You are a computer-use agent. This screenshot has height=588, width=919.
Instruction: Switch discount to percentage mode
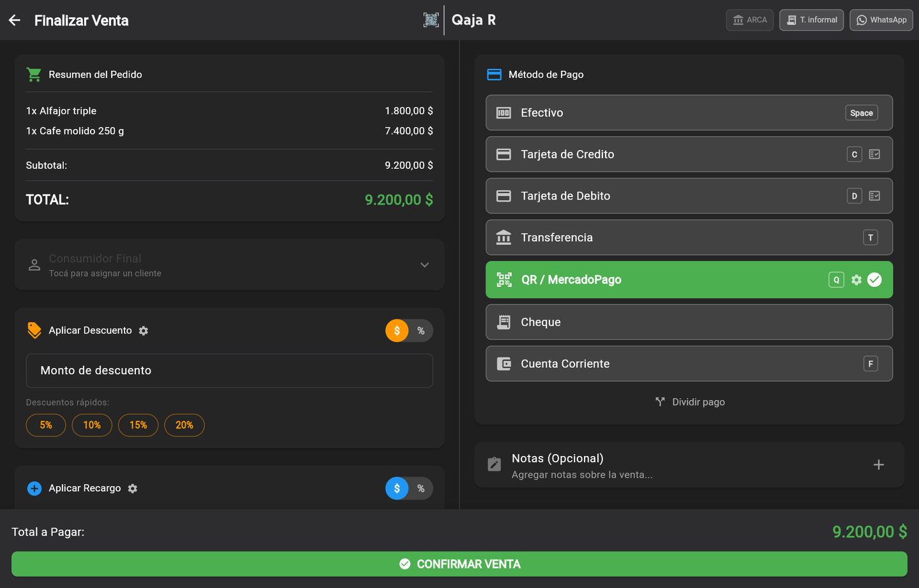pos(421,330)
